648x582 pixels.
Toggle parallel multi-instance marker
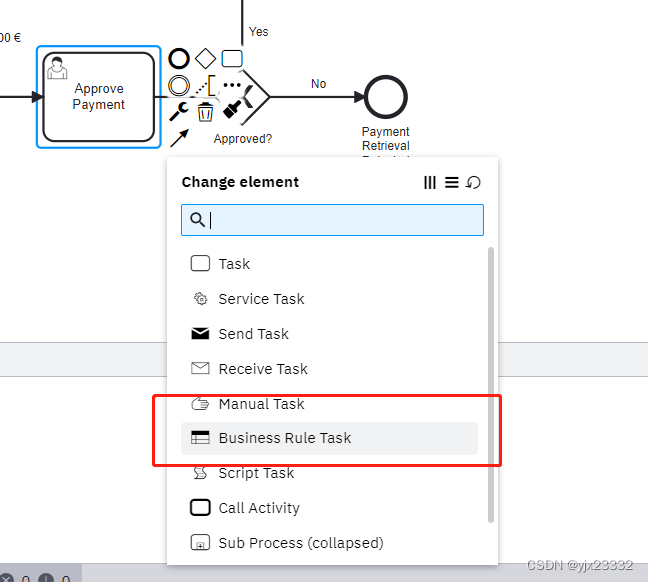pos(430,182)
